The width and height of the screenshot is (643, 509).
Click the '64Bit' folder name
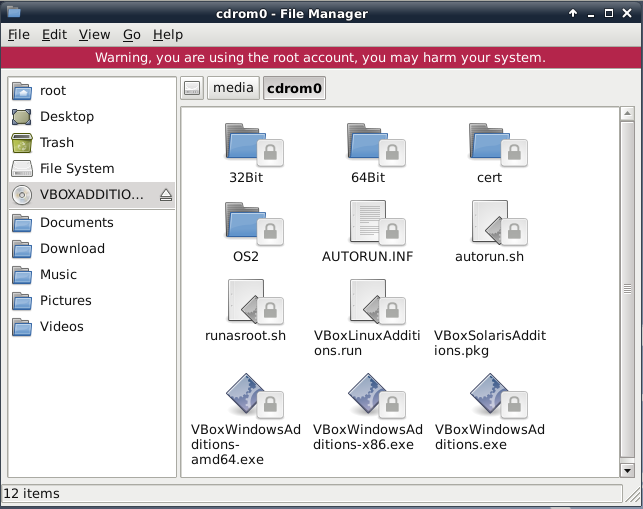pos(368,178)
